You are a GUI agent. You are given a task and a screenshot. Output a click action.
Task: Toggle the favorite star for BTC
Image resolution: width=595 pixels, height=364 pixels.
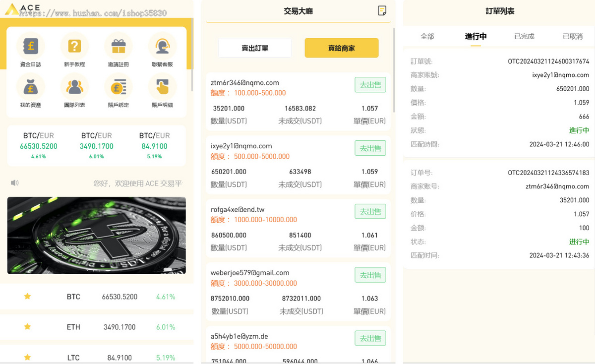click(28, 296)
